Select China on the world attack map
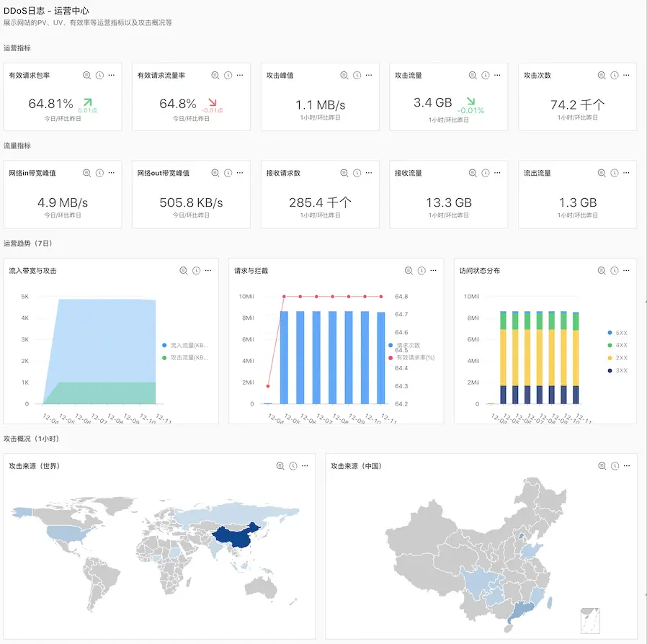The height and width of the screenshot is (644, 647). coord(235,537)
